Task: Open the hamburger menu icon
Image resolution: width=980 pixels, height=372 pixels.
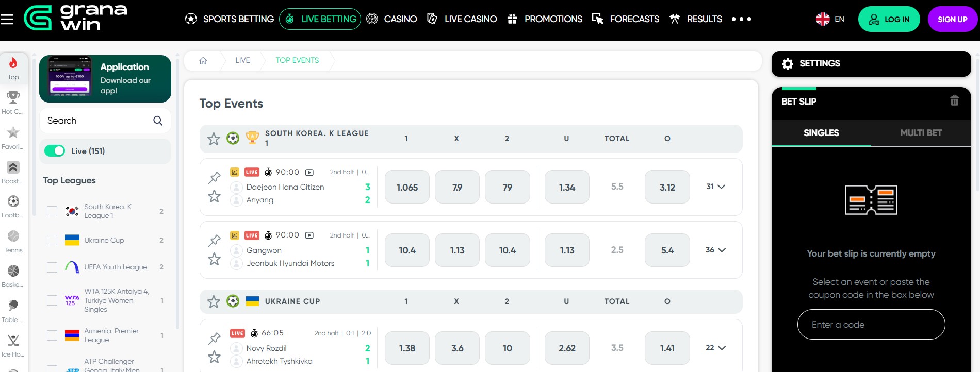Action: click(7, 20)
